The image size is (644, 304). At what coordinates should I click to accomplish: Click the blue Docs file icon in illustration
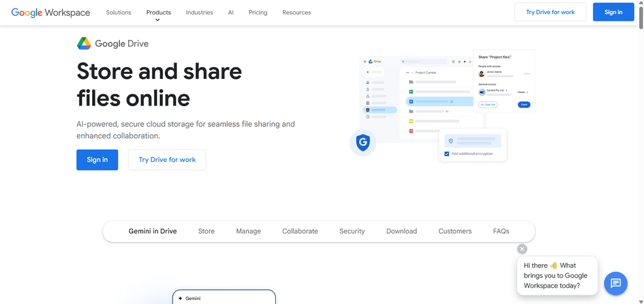click(x=410, y=102)
